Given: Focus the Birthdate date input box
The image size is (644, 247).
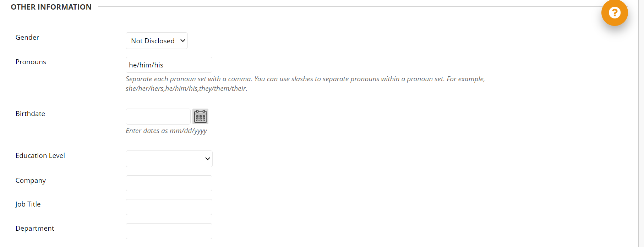Looking at the screenshot, I should click(x=158, y=116).
